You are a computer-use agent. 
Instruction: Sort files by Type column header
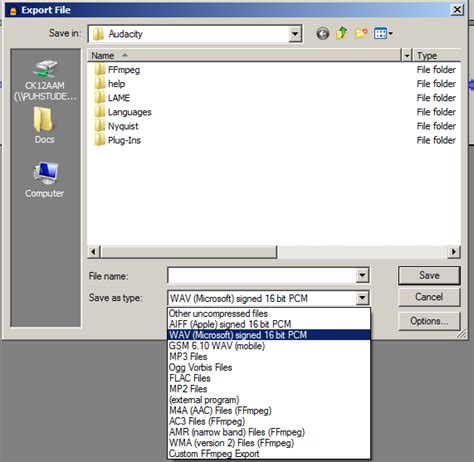437,55
